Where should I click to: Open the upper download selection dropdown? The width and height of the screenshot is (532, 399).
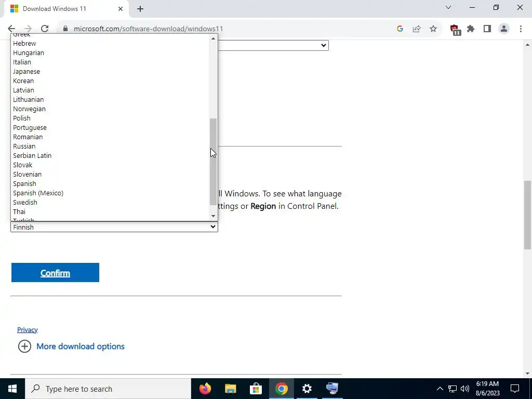pyautogui.click(x=273, y=46)
